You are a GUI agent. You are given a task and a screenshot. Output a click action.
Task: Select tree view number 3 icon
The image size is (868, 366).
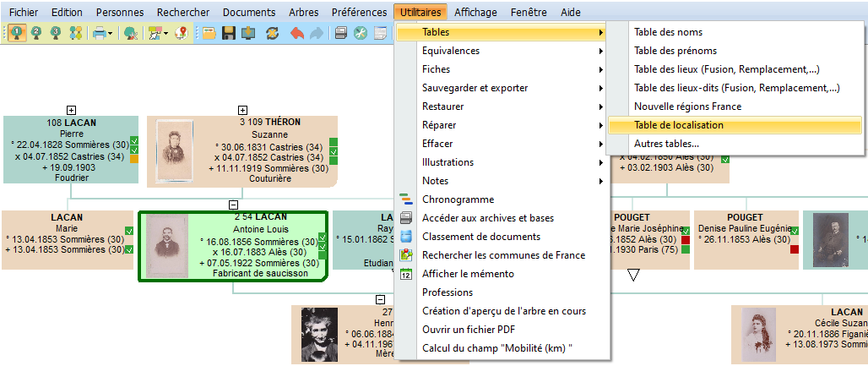click(x=56, y=33)
